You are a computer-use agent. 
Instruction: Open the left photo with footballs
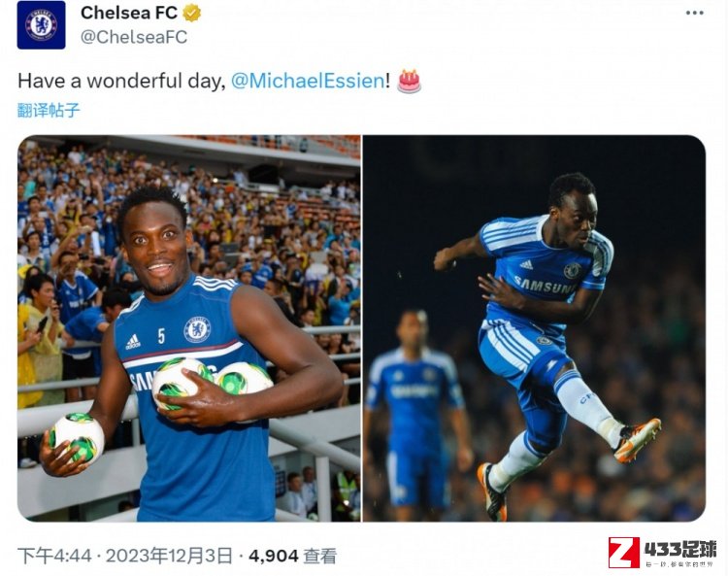[189, 328]
